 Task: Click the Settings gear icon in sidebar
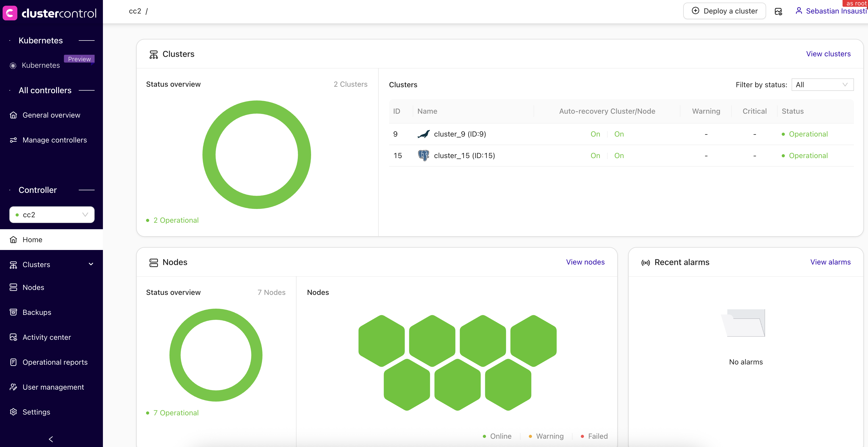[14, 412]
